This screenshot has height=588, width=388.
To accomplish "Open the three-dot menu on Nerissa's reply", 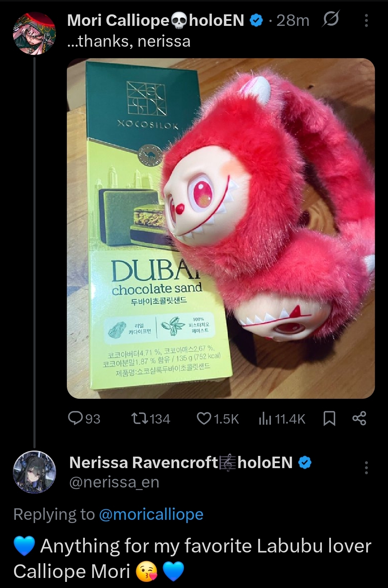I will [366, 467].
